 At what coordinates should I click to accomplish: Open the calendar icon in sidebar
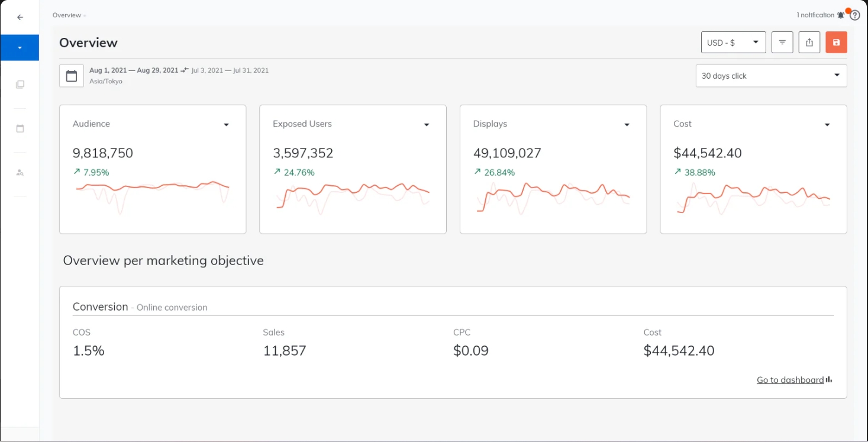[x=20, y=128]
